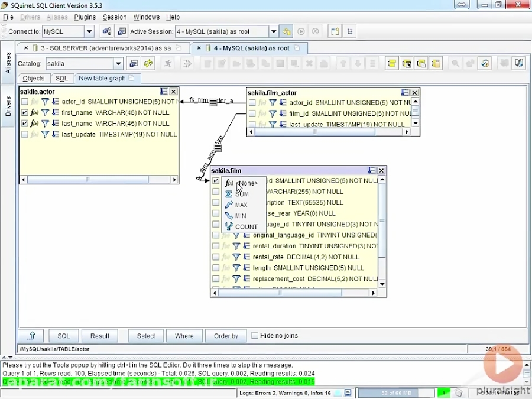
Task: Click the refresh catalog icon with green arrows
Action: (148, 63)
